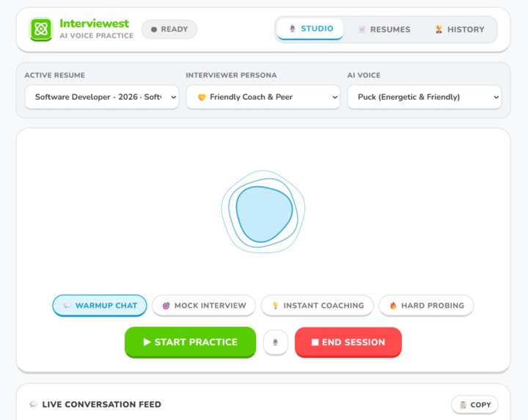Image resolution: width=528 pixels, height=420 pixels.
Task: Switch to the STUDIO tab
Action: [310, 29]
